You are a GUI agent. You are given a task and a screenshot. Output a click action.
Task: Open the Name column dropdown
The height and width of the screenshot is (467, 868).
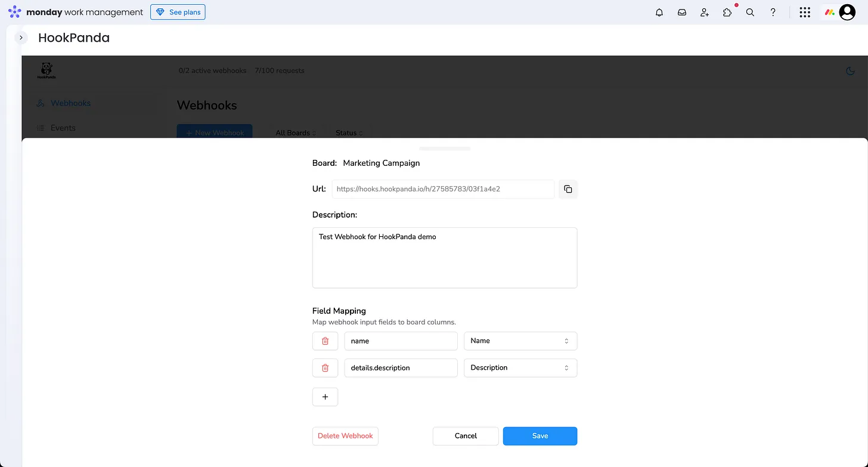(520, 341)
